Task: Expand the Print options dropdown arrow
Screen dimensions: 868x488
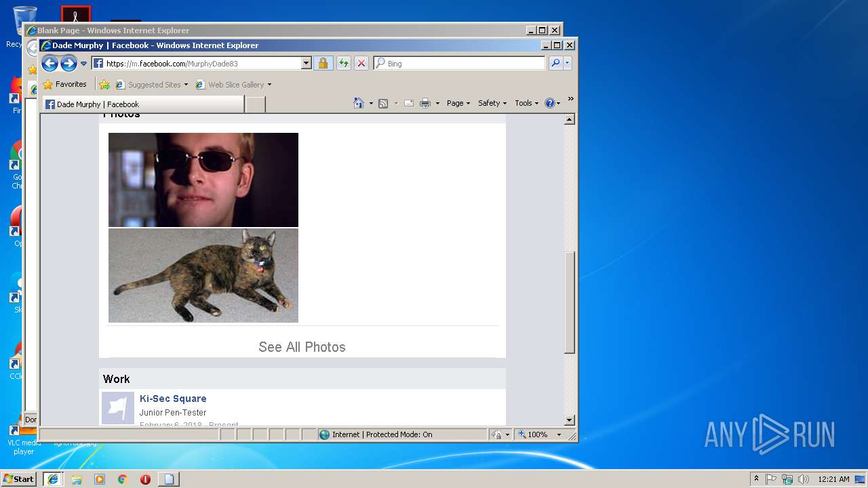Action: [x=437, y=103]
